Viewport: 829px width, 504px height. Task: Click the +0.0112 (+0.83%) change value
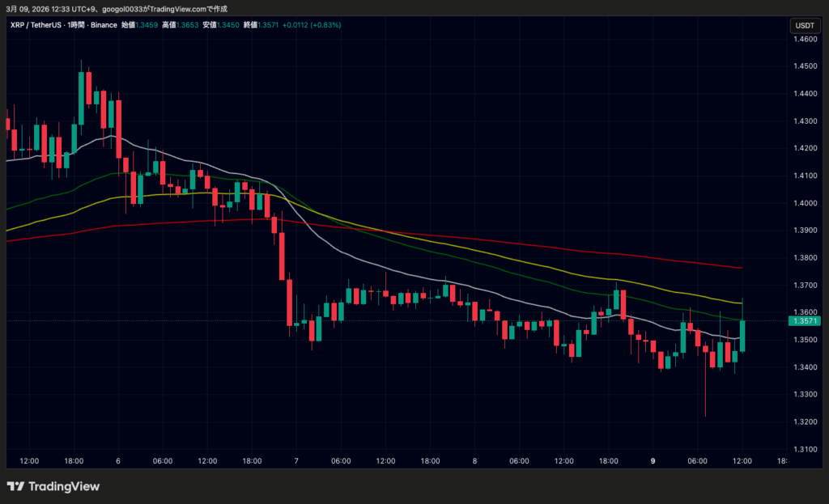(312, 25)
